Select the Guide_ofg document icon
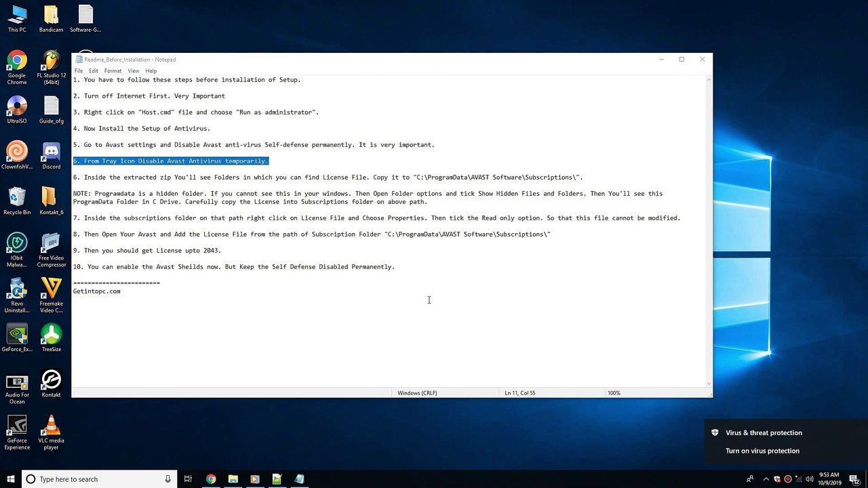The width and height of the screenshot is (868, 488). (51, 110)
